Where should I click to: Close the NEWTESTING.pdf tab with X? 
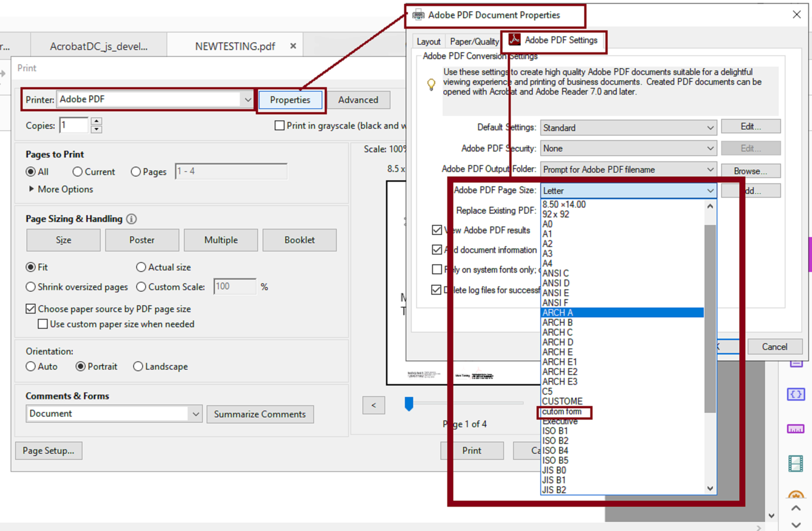[293, 46]
